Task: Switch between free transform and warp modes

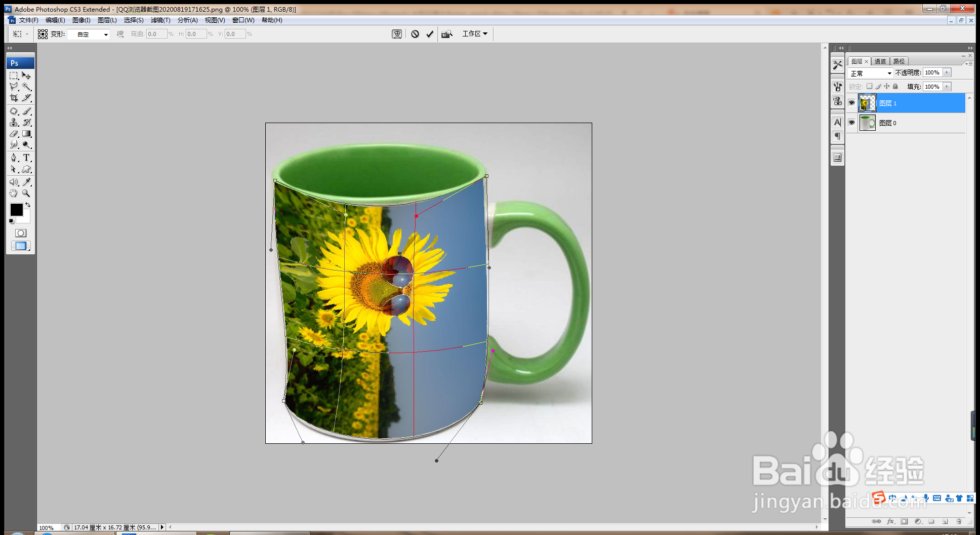Action: pyautogui.click(x=397, y=34)
